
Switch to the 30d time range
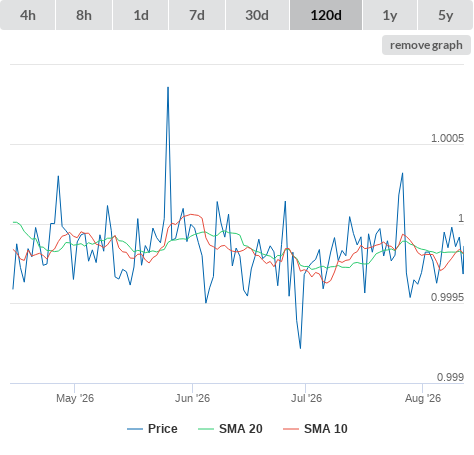pyautogui.click(x=257, y=15)
